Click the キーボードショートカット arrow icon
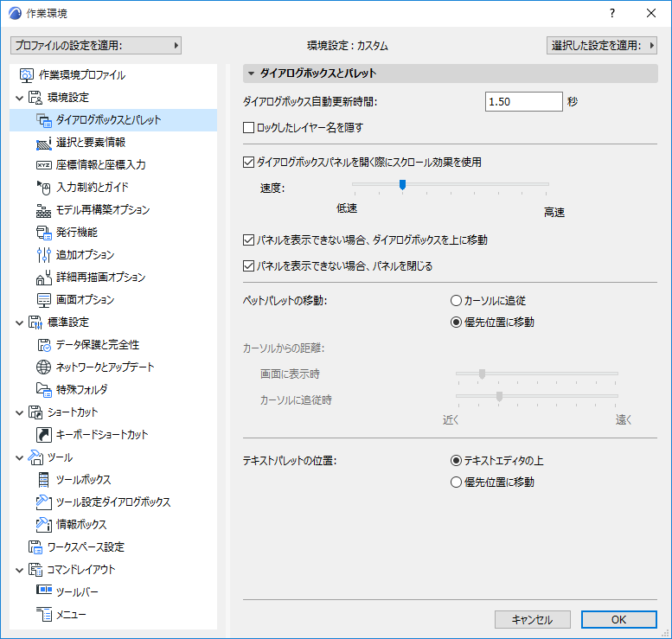 44,435
